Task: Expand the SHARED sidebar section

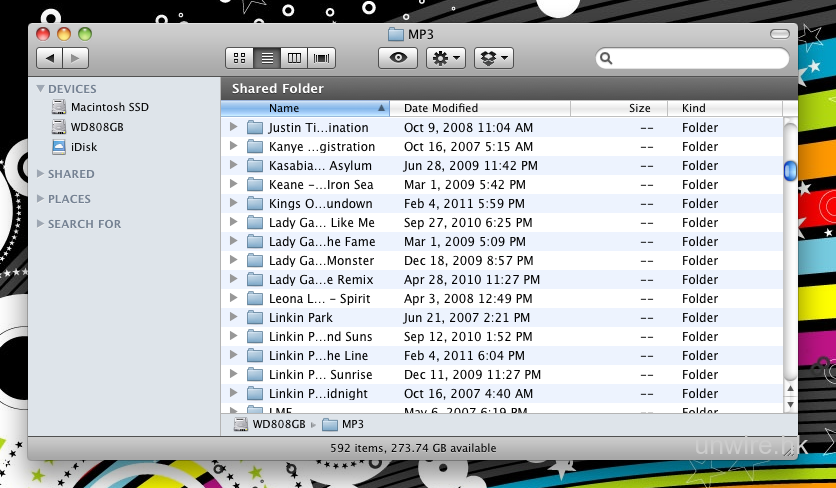Action: coord(40,174)
